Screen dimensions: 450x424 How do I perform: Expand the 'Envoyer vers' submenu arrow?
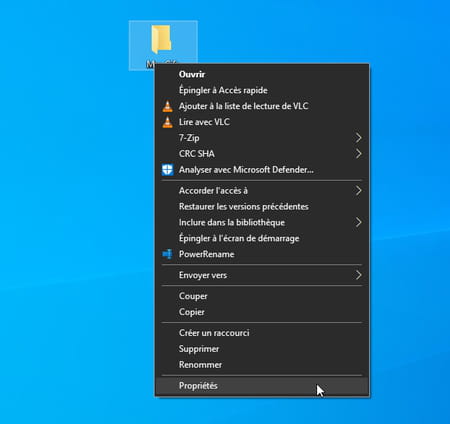pos(358,275)
